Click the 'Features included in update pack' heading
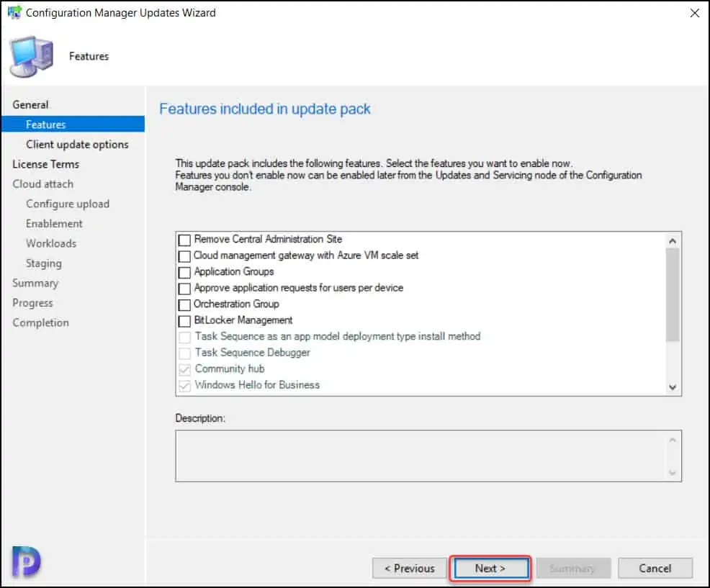This screenshot has width=710, height=588. coord(265,109)
